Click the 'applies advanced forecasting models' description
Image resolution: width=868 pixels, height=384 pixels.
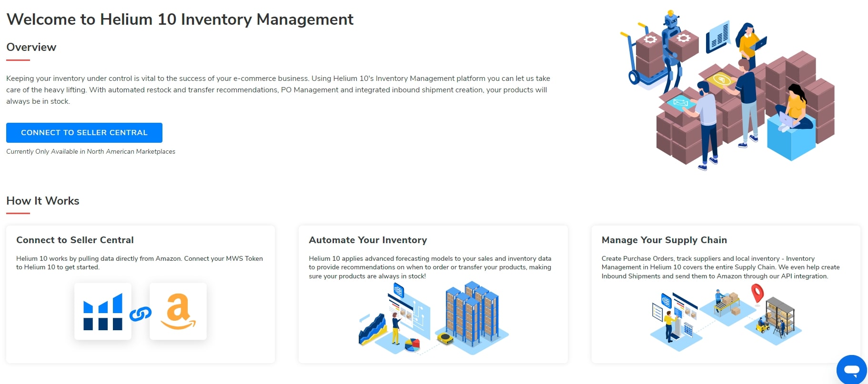pyautogui.click(x=430, y=267)
